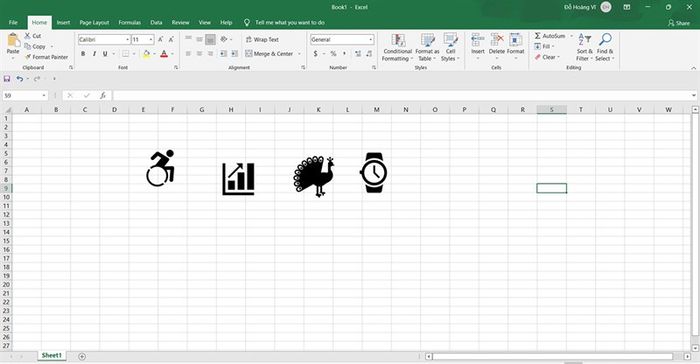Toggle center horizontal alignment
Image resolution: width=700 pixels, height=364 pixels.
[x=199, y=54]
